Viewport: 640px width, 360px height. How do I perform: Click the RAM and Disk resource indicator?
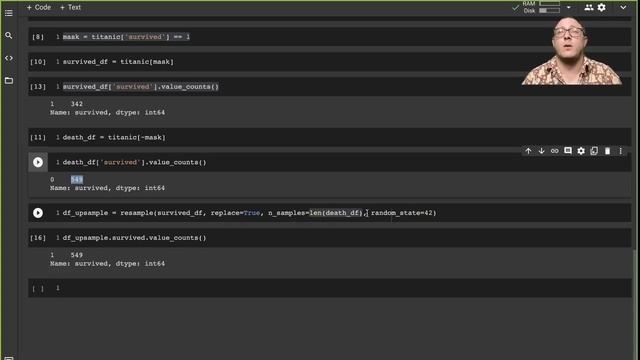542,7
